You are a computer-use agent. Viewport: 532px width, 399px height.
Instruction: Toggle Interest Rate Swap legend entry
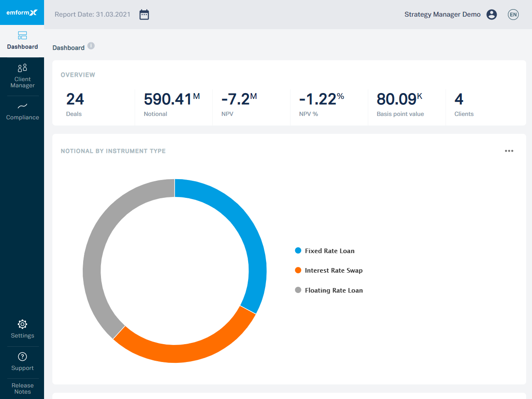(328, 270)
